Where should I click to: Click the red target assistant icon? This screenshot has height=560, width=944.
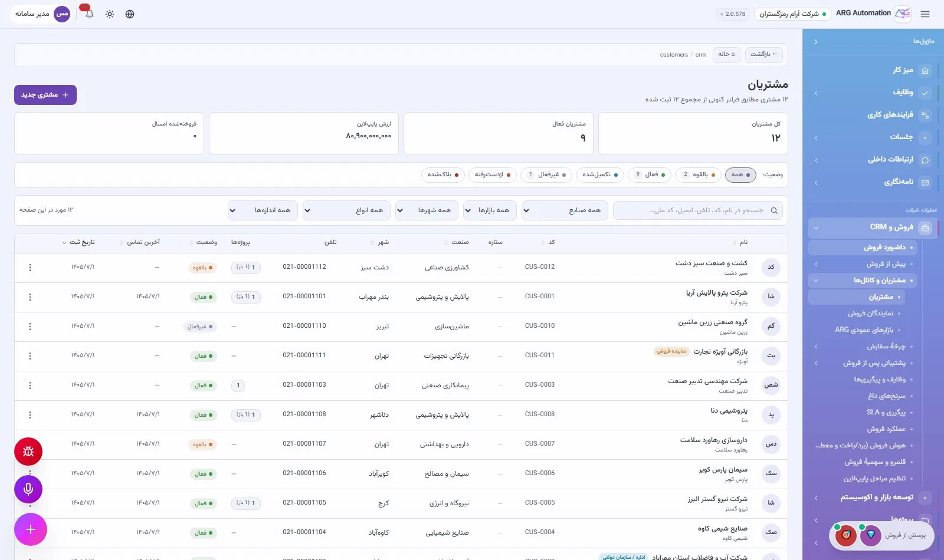tap(846, 535)
